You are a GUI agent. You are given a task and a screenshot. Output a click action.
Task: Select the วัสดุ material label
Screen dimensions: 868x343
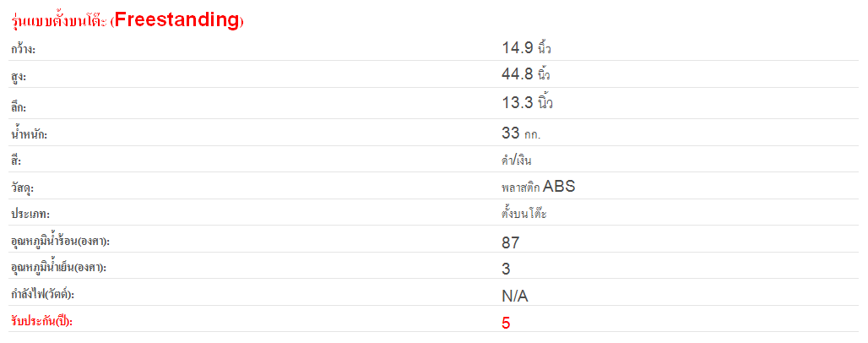tap(22, 189)
